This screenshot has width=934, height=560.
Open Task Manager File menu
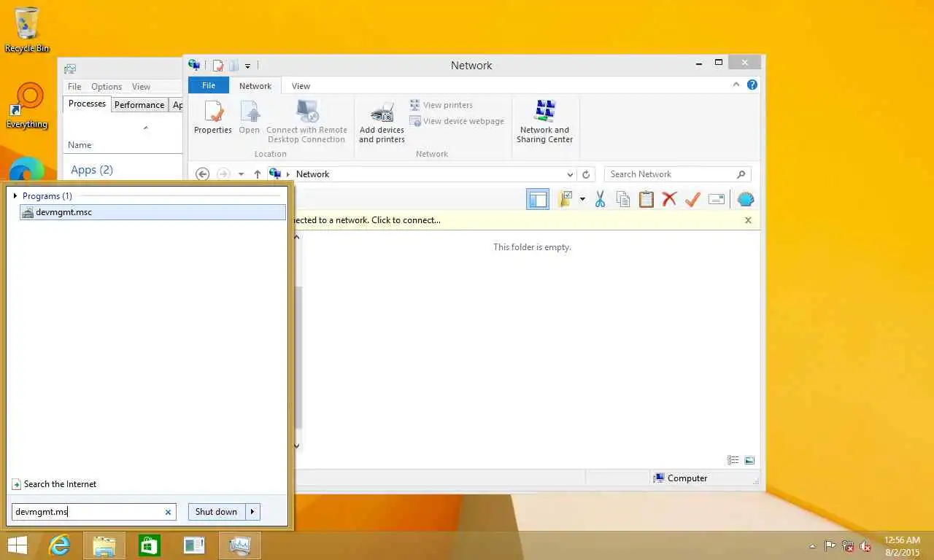(x=74, y=87)
